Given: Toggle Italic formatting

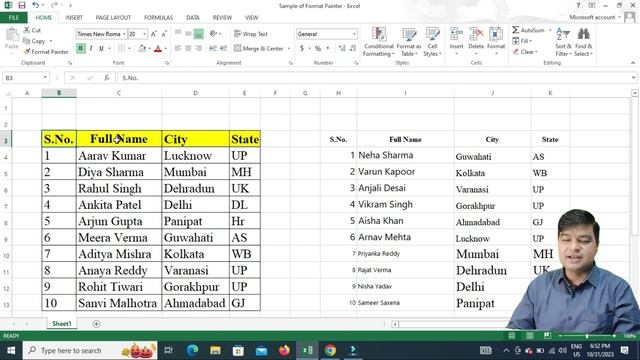Looking at the screenshot, I should click(91, 48).
